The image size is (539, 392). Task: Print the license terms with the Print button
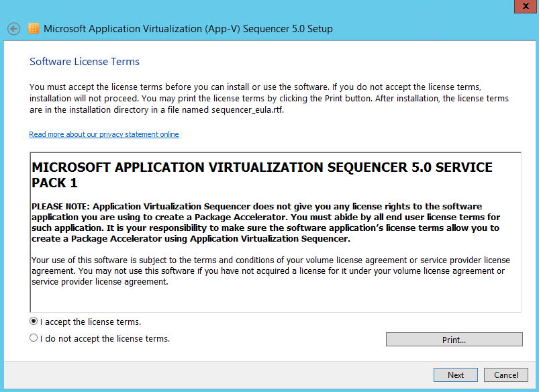tap(454, 340)
